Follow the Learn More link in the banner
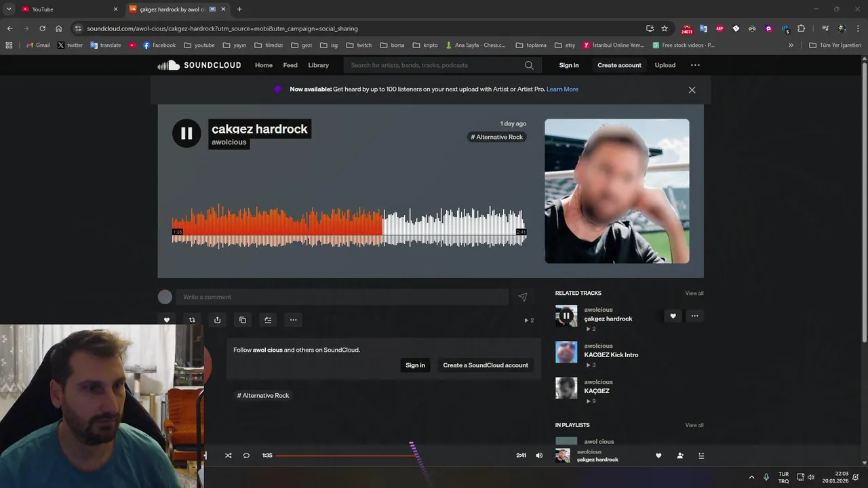Screen dimensions: 868x488 [562, 89]
